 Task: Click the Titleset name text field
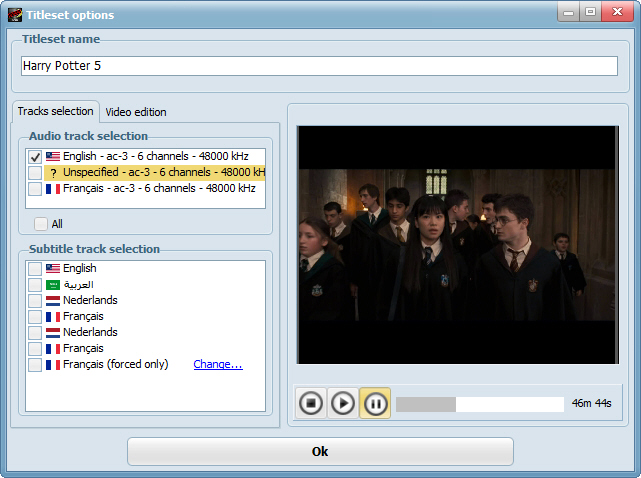320,66
